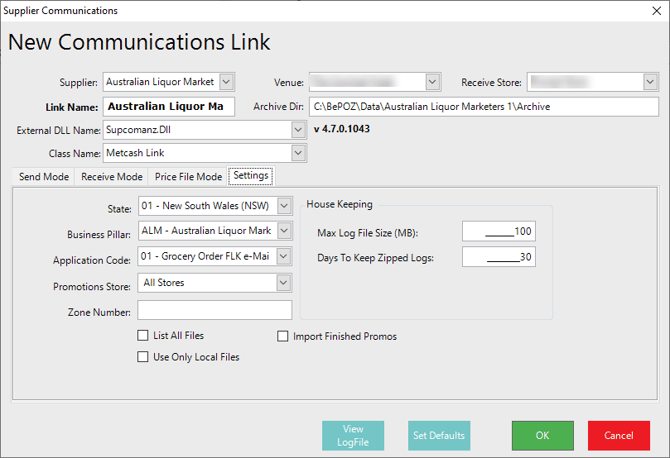Expand the External DLL Name combo box
This screenshot has height=458, width=670.
tap(297, 130)
